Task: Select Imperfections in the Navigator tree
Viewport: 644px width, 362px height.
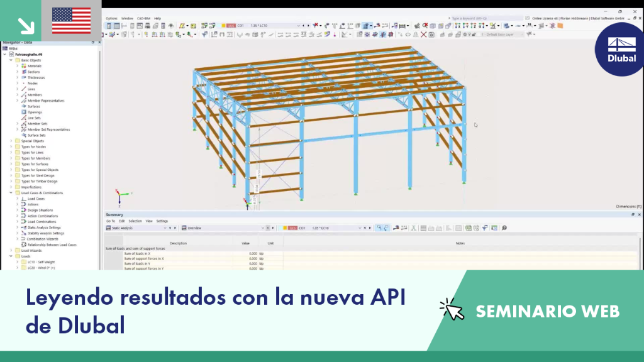Action: tap(31, 187)
